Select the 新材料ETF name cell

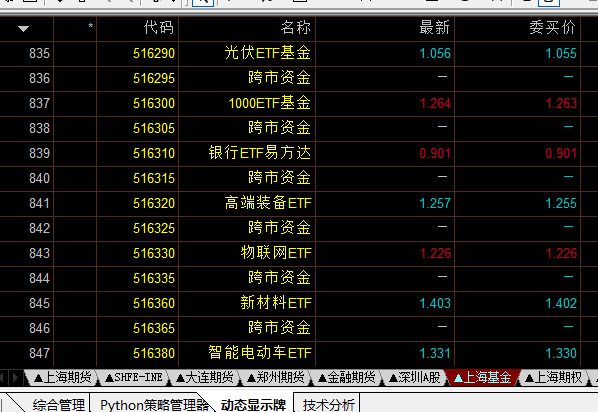pos(276,303)
